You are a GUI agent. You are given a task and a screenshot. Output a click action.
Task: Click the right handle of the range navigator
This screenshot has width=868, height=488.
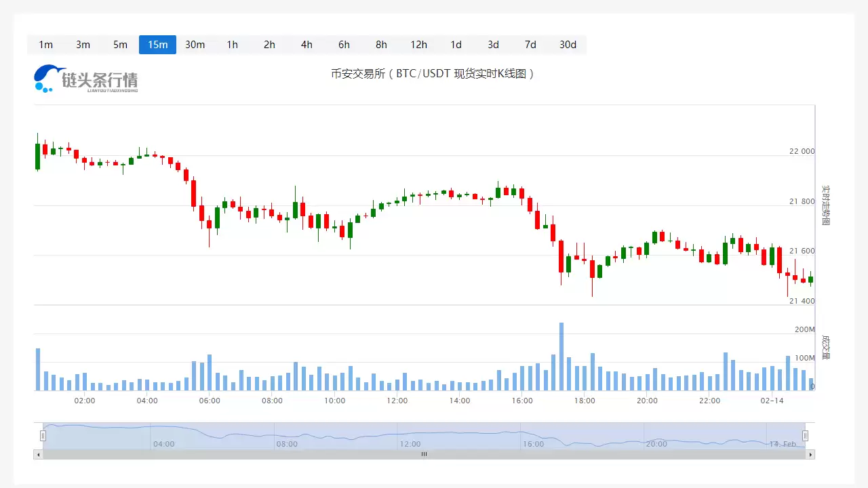(x=806, y=435)
